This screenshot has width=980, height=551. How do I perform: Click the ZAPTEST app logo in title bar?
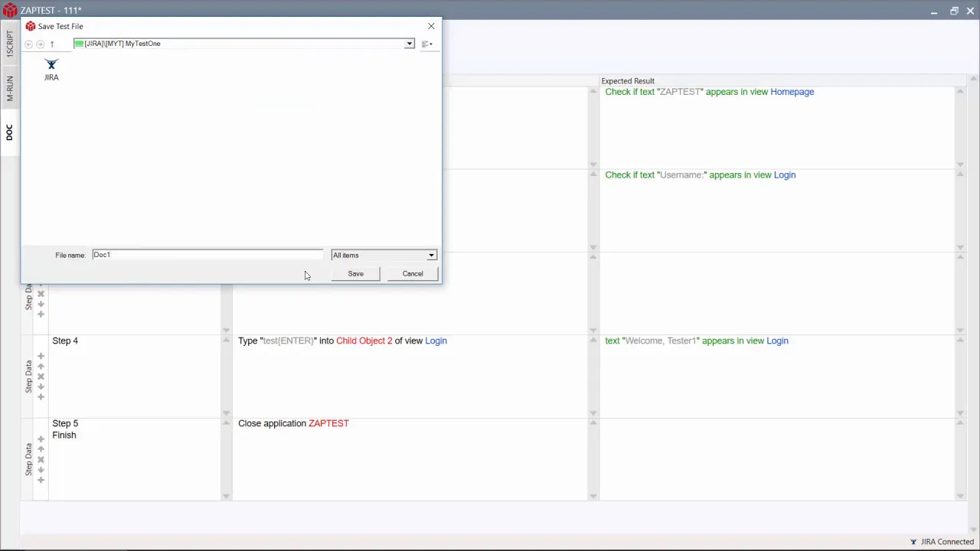pos(9,10)
